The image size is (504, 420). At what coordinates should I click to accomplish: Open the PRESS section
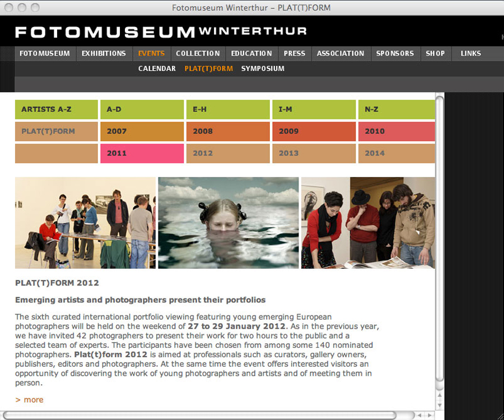295,53
